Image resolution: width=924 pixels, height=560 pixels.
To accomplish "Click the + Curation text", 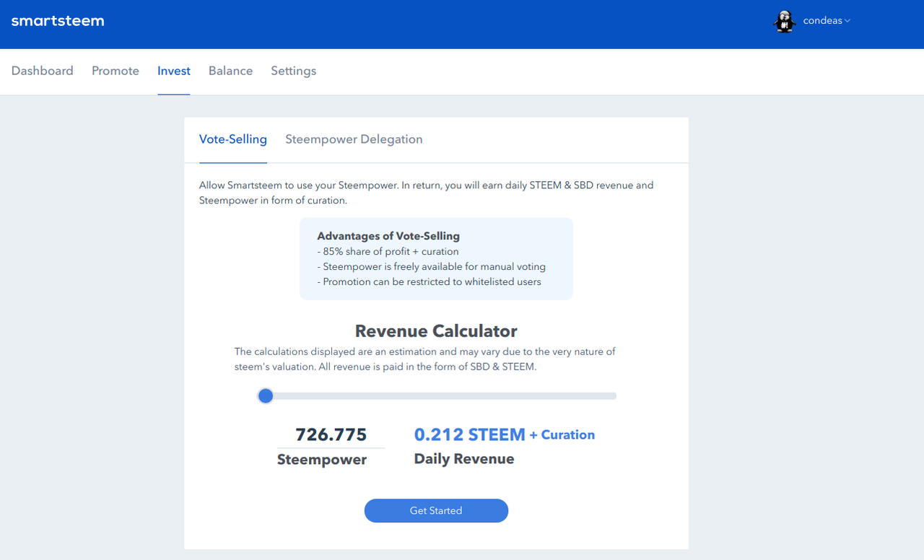I will click(x=562, y=434).
